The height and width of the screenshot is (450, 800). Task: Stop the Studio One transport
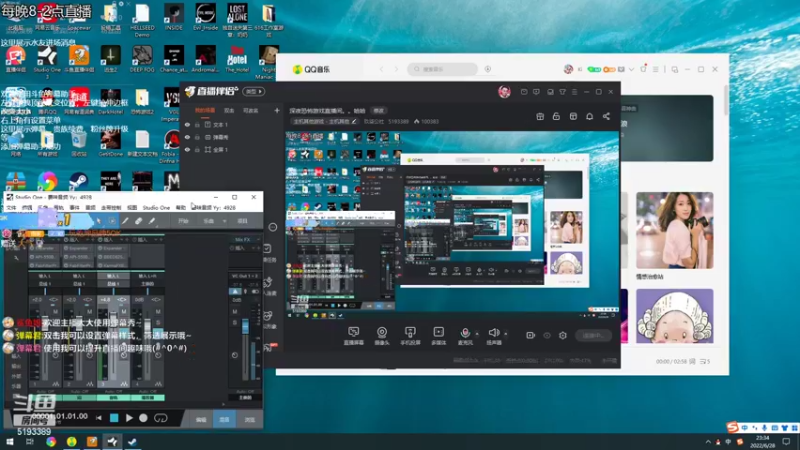pos(114,418)
